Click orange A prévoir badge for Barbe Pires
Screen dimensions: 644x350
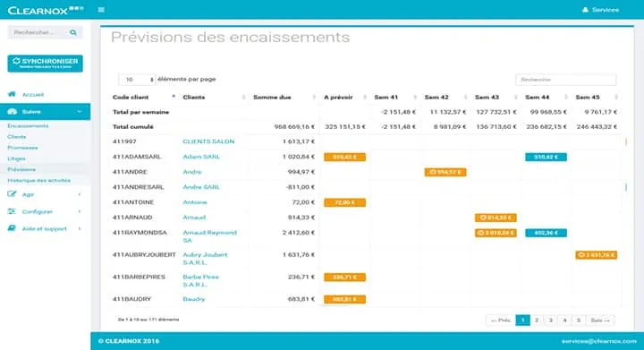(x=344, y=277)
